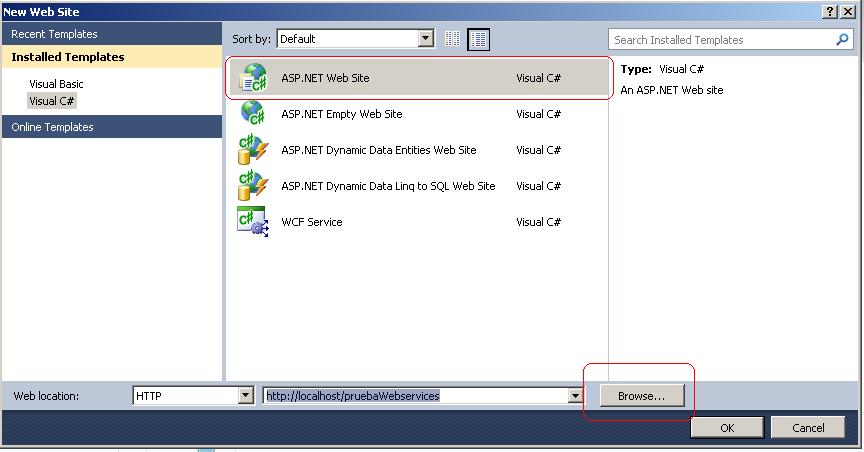Click the Cancel button
Screen dimensions: 864x452
pyautogui.click(x=808, y=428)
